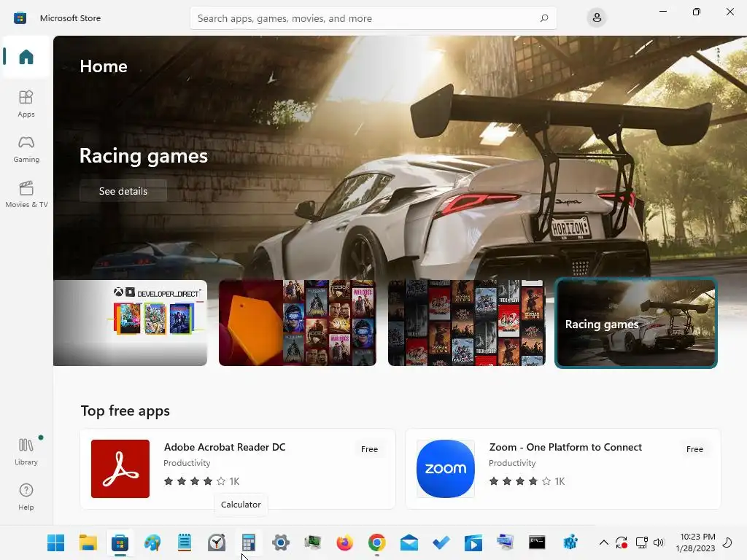The height and width of the screenshot is (560, 747).
Task: Open the user account profile icon
Action: pos(597,18)
